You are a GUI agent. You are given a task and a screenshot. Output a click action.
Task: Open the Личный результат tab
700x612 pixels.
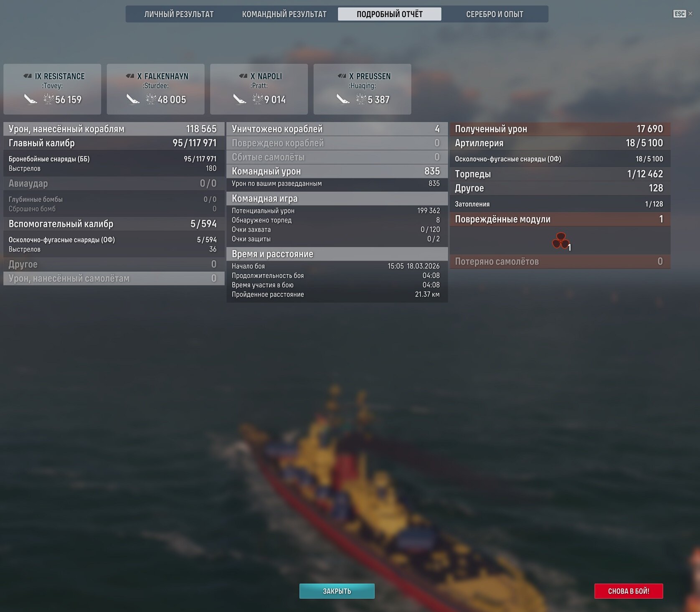(179, 14)
